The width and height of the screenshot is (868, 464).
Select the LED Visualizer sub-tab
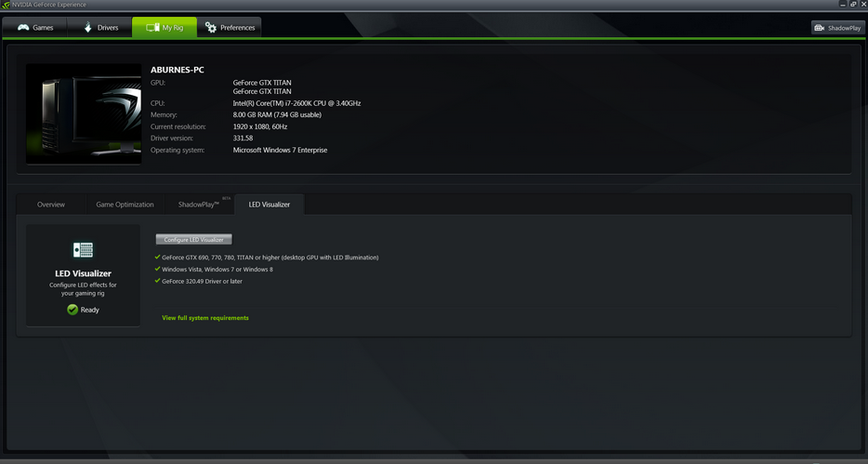pyautogui.click(x=269, y=205)
